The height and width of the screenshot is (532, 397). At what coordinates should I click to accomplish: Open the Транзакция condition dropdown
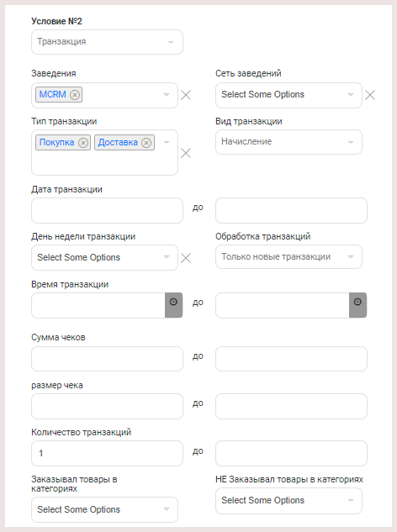click(107, 42)
